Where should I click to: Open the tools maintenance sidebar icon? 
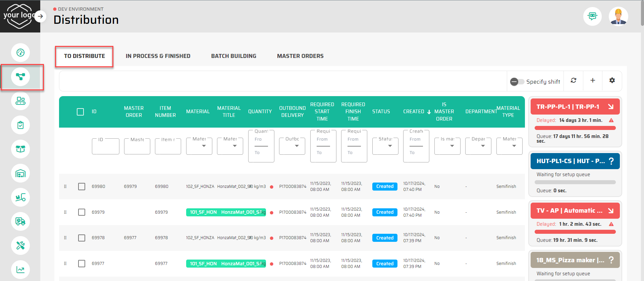(x=20, y=245)
